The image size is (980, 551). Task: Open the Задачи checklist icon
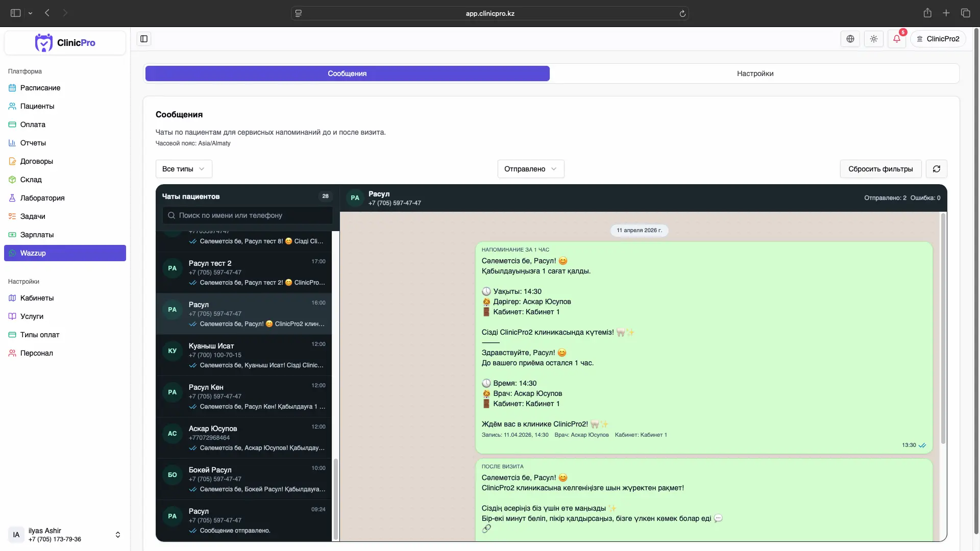click(x=12, y=216)
